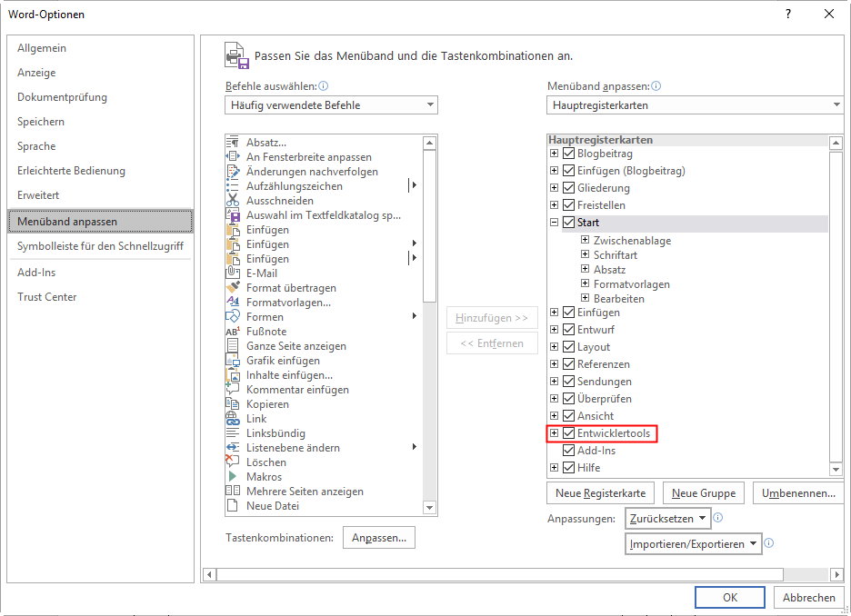Click the An Fensterbreite anpassen icon
Screen dimensions: 851x616
(232, 156)
